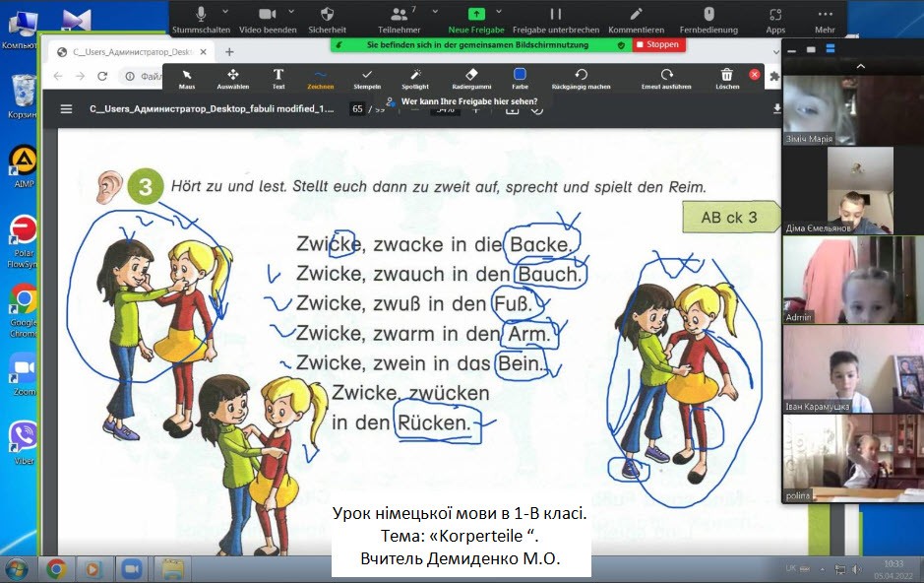This screenshot has height=583, width=924.
Task: Activate the Spotlight annotation tool
Action: click(415, 78)
